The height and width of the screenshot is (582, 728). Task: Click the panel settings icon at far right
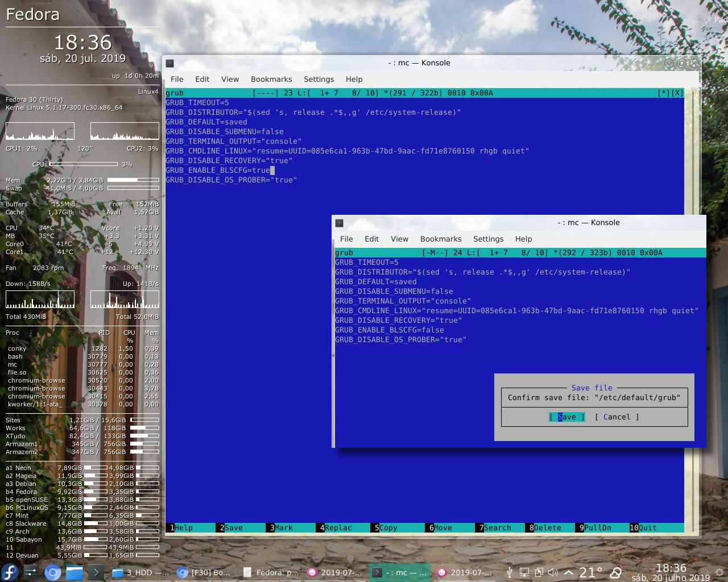pyautogui.click(x=719, y=572)
